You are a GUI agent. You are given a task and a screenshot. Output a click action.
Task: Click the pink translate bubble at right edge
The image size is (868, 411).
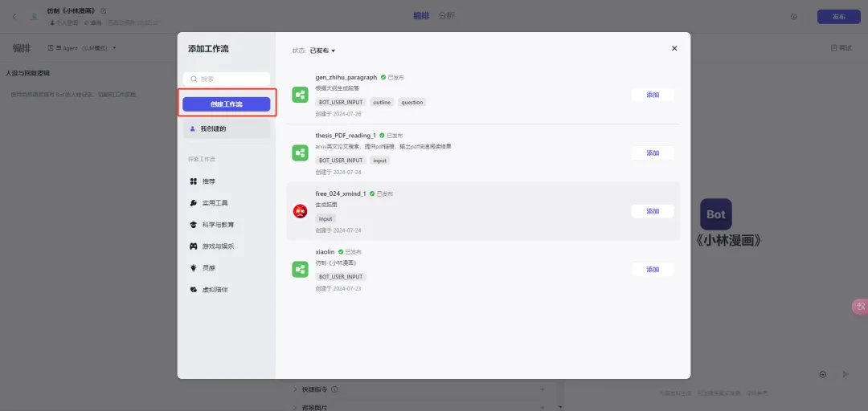pos(860,307)
